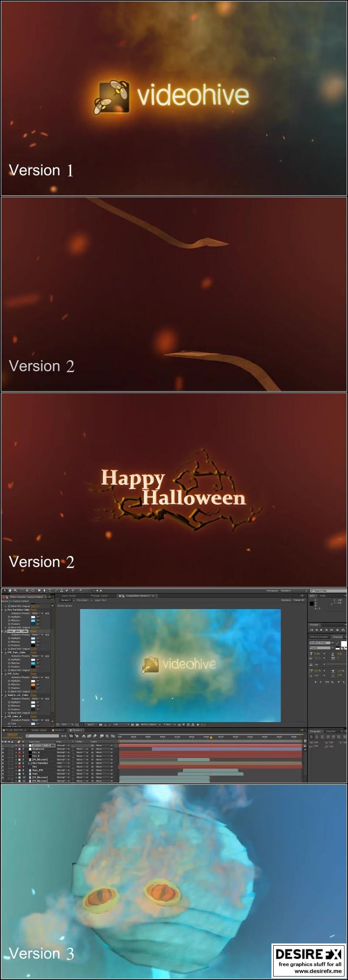Click the Renderer Classic 3D button
This screenshot has width=348, height=980.
point(299,600)
